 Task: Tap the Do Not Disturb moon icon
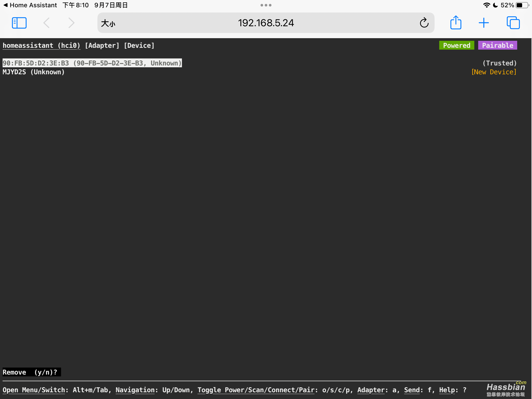point(495,5)
